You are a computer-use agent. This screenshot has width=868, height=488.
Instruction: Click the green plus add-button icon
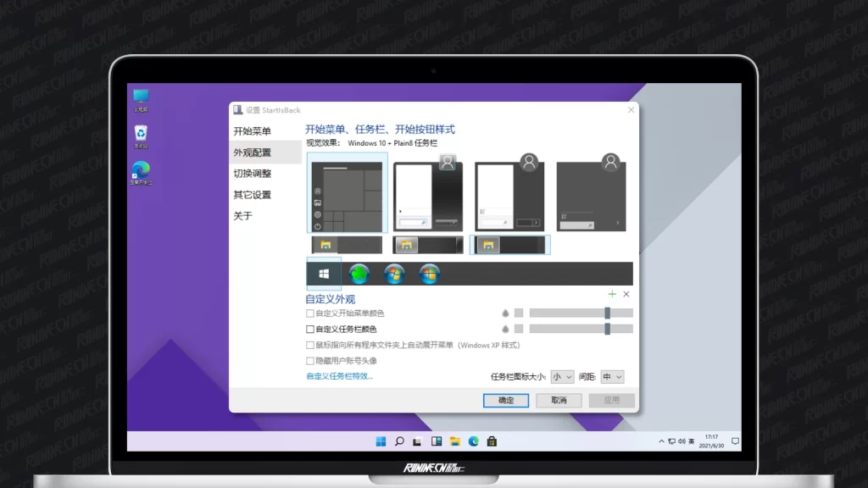(612, 294)
